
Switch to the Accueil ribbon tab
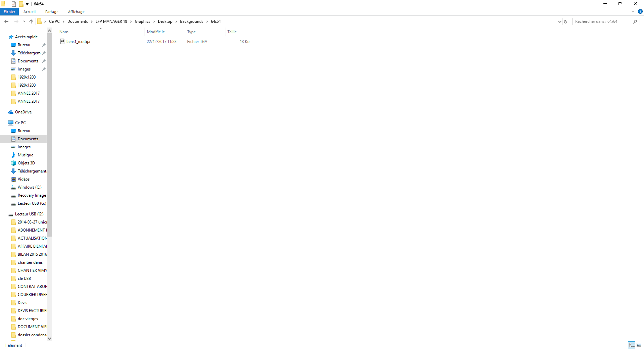pyautogui.click(x=30, y=12)
